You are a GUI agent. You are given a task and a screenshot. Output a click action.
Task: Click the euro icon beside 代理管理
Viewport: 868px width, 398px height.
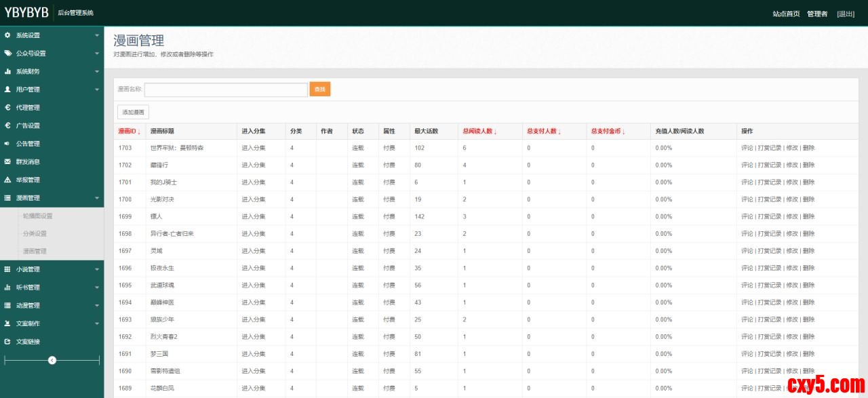pyautogui.click(x=7, y=107)
